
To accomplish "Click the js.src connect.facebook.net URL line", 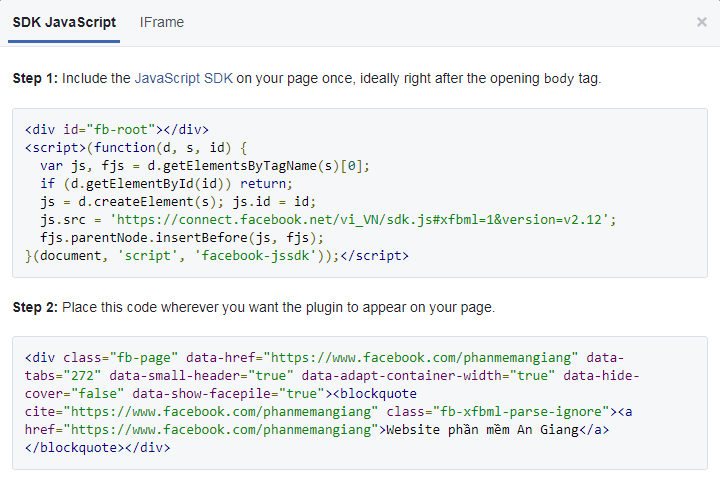I will pyautogui.click(x=328, y=220).
